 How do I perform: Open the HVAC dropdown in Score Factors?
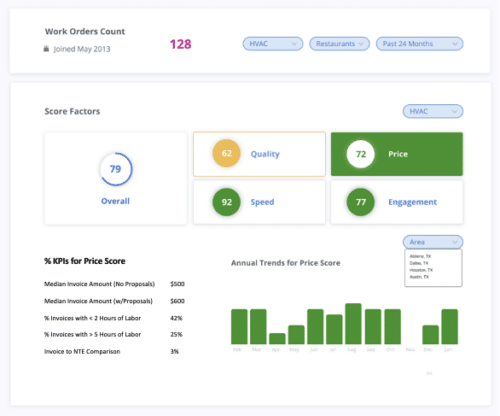[x=433, y=111]
